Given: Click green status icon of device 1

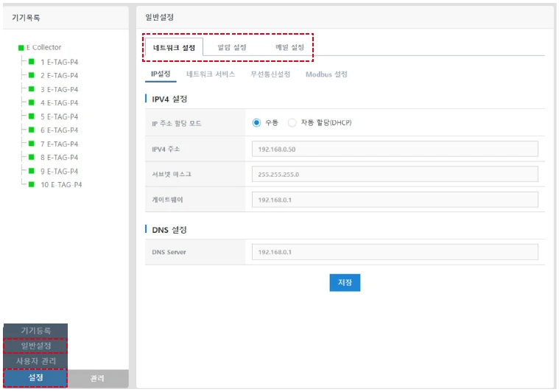Looking at the screenshot, I should pyautogui.click(x=32, y=61).
